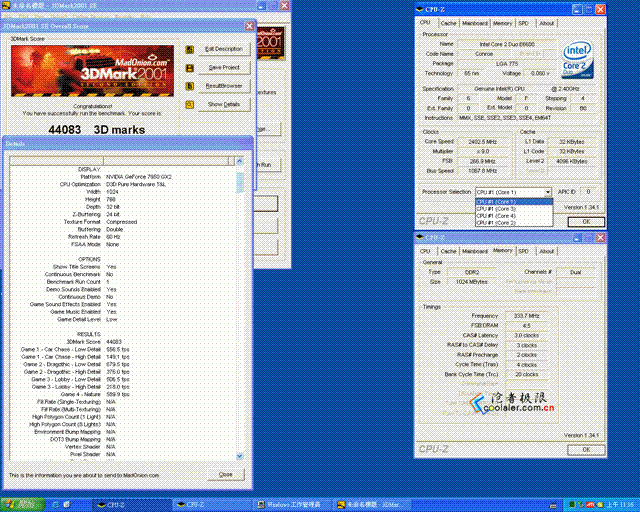The height and width of the screenshot is (512, 640).
Task: Click the Save Project button
Action: coord(224,68)
